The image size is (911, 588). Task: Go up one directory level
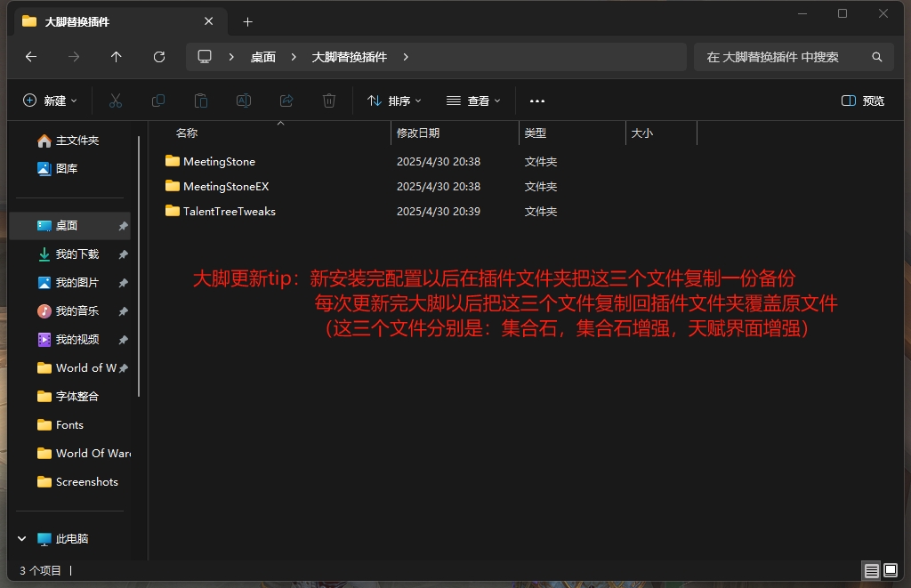pos(117,57)
